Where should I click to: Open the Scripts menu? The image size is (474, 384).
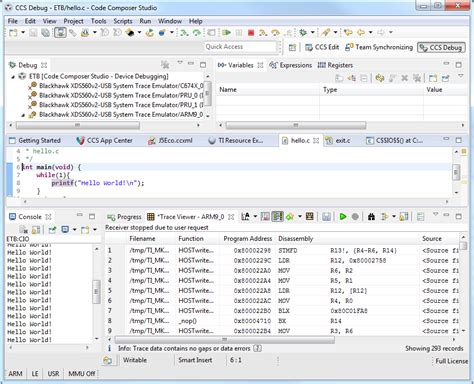coord(123,21)
